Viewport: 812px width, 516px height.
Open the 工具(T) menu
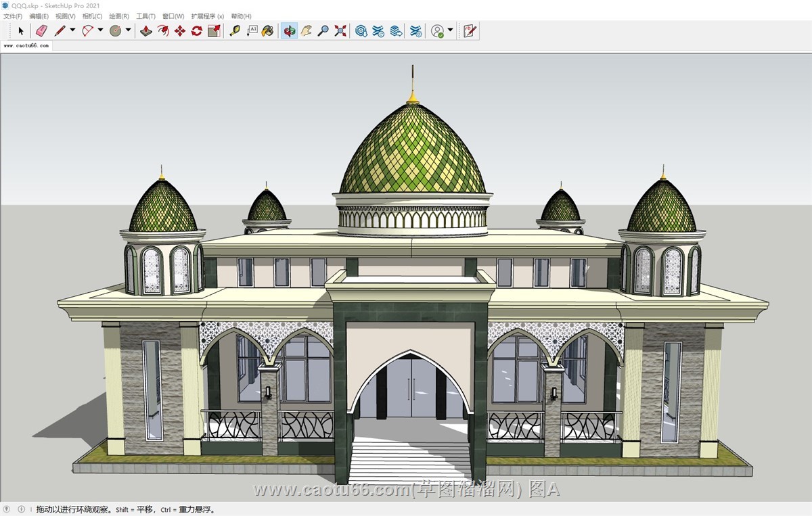(145, 16)
